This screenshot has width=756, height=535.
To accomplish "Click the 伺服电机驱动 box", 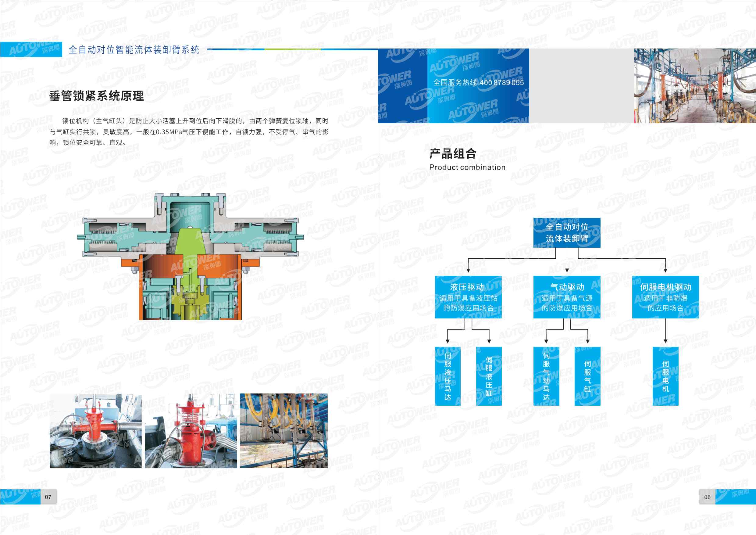I will point(665,297).
